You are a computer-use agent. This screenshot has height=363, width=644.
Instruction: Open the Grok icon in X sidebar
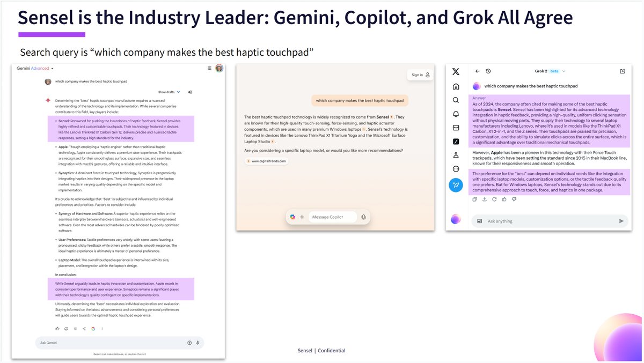(x=456, y=142)
